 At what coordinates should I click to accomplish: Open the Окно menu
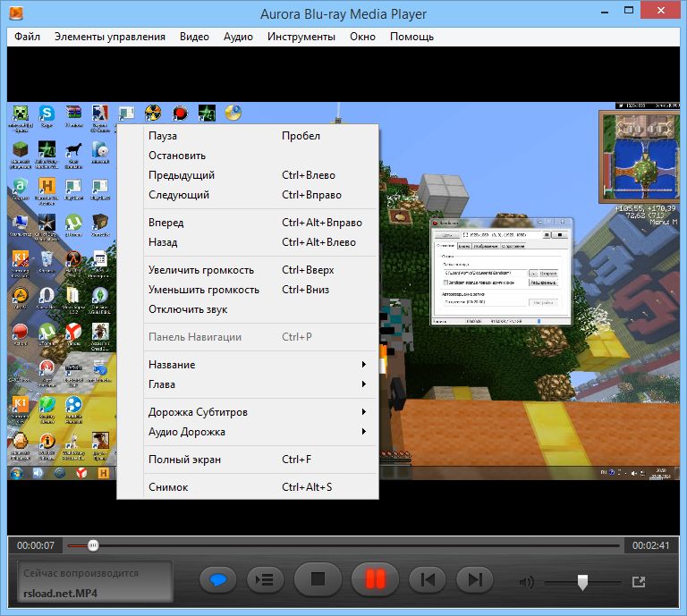point(362,37)
